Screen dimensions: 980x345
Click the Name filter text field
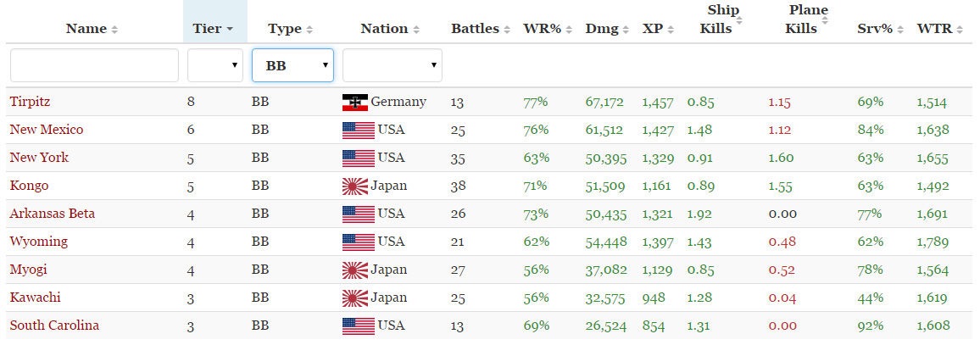pyautogui.click(x=94, y=65)
